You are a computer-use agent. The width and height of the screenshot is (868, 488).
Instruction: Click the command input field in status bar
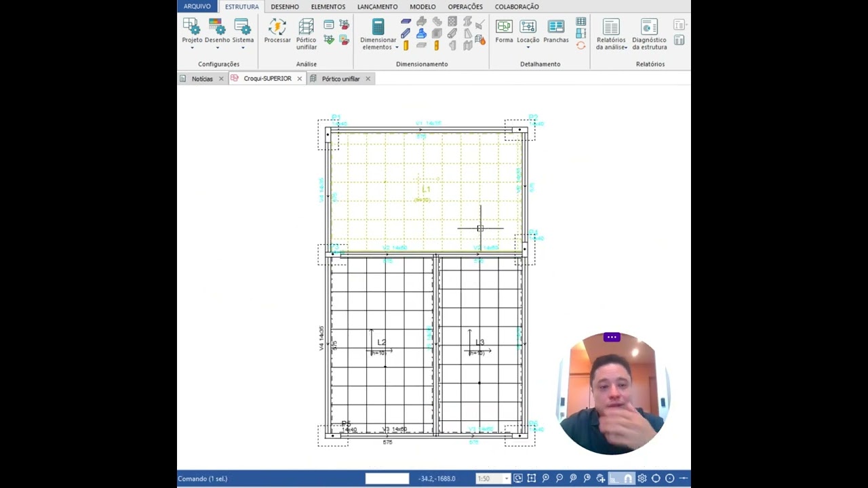(387, 479)
